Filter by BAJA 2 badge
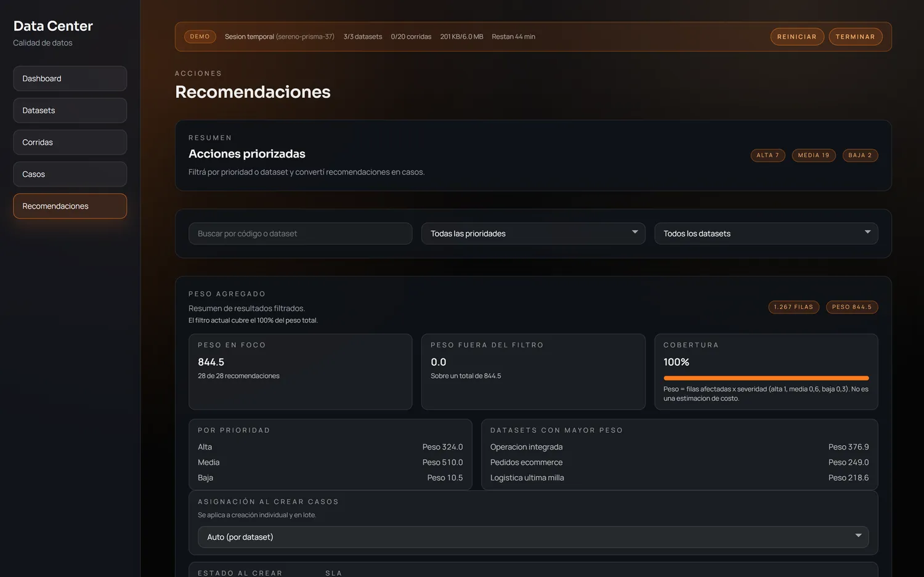The width and height of the screenshot is (924, 577). click(x=860, y=155)
